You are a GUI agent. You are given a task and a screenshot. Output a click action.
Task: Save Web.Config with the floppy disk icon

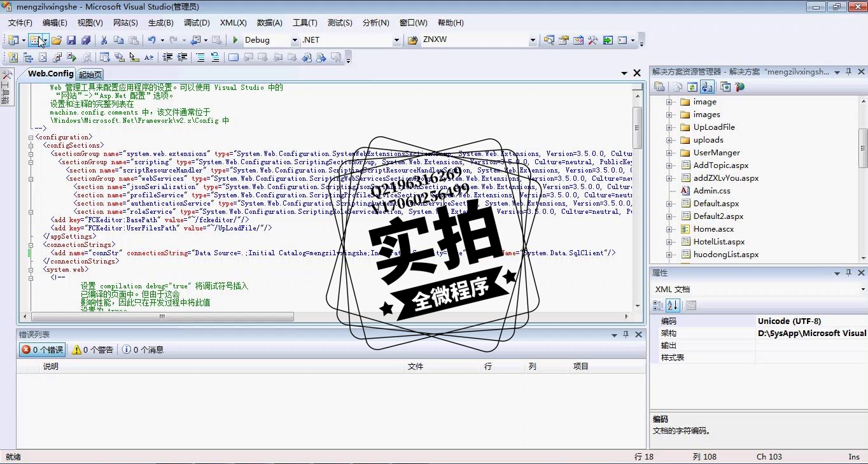point(71,40)
